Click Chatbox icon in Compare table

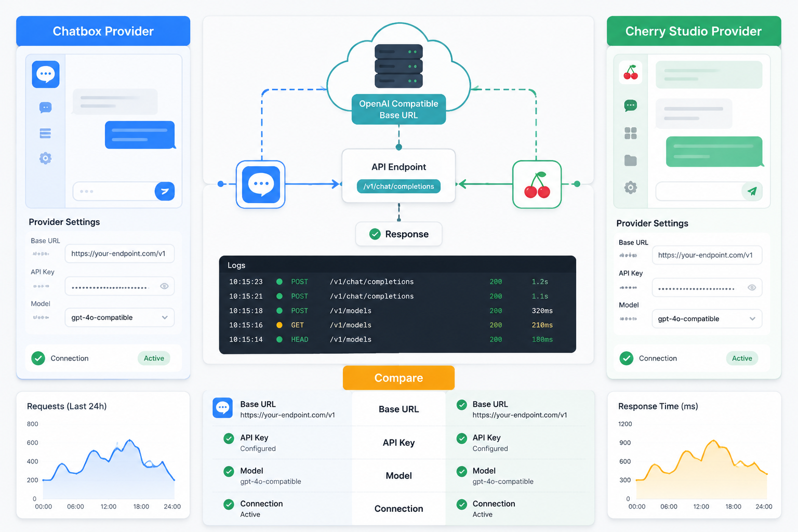[x=223, y=408]
